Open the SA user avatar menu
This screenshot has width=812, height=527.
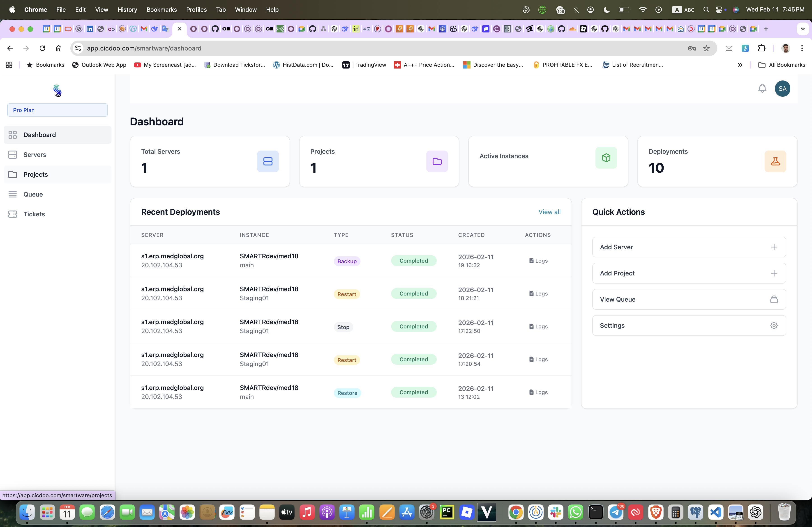coord(782,89)
